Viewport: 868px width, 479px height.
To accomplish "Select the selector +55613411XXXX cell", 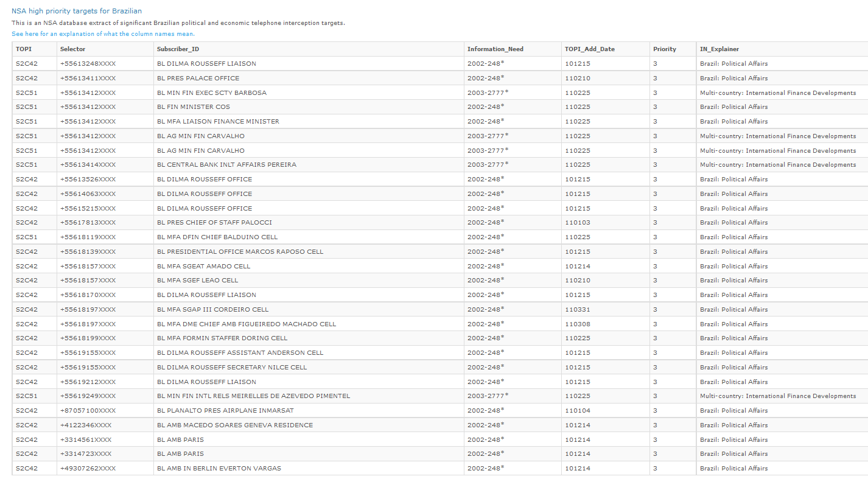I will click(104, 78).
